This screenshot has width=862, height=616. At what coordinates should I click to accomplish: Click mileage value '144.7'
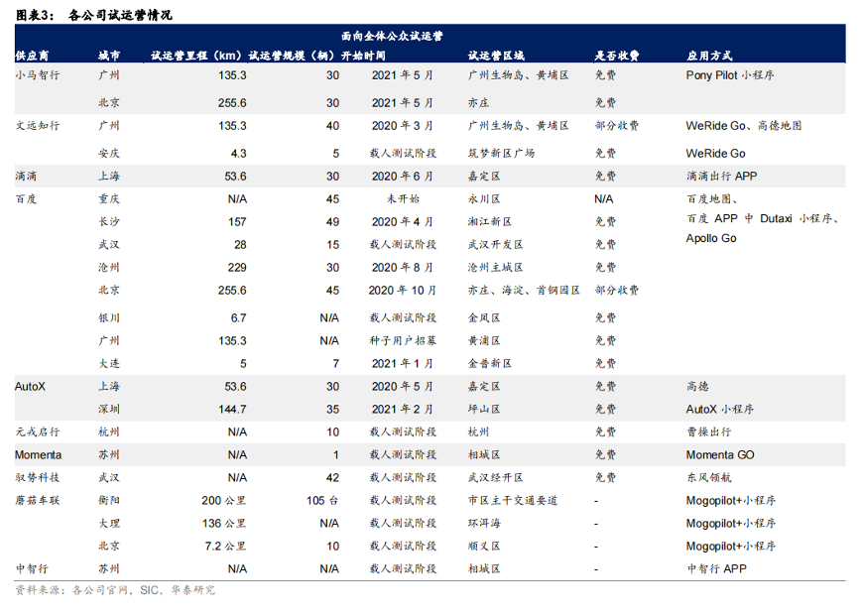232,410
